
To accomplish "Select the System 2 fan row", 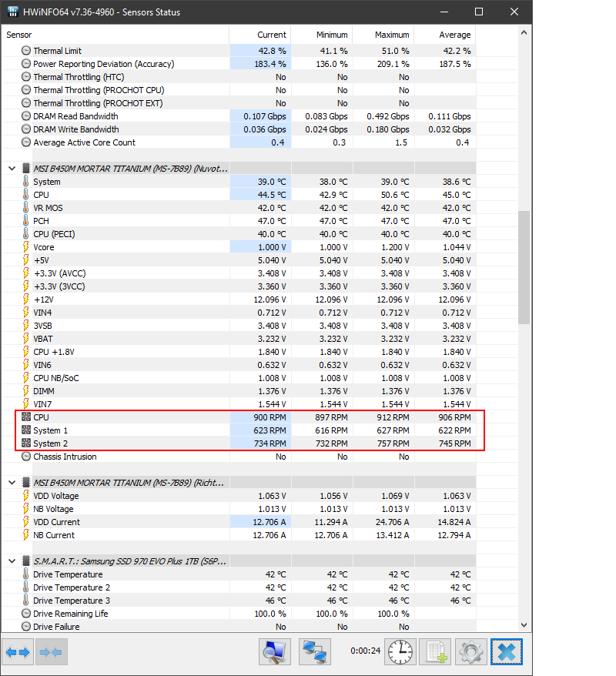I will click(x=50, y=443).
